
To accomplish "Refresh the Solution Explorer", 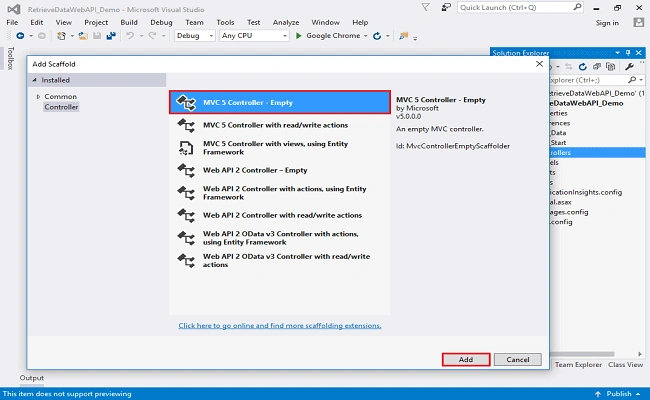I will [x=583, y=67].
